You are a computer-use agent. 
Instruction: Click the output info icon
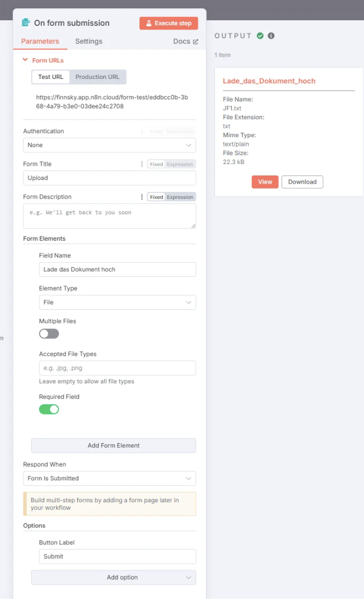271,36
